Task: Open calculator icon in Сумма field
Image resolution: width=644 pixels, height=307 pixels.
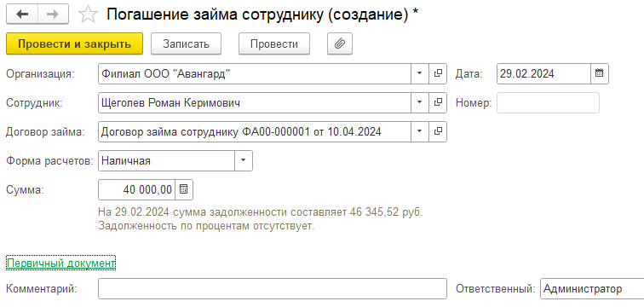Action: [184, 189]
